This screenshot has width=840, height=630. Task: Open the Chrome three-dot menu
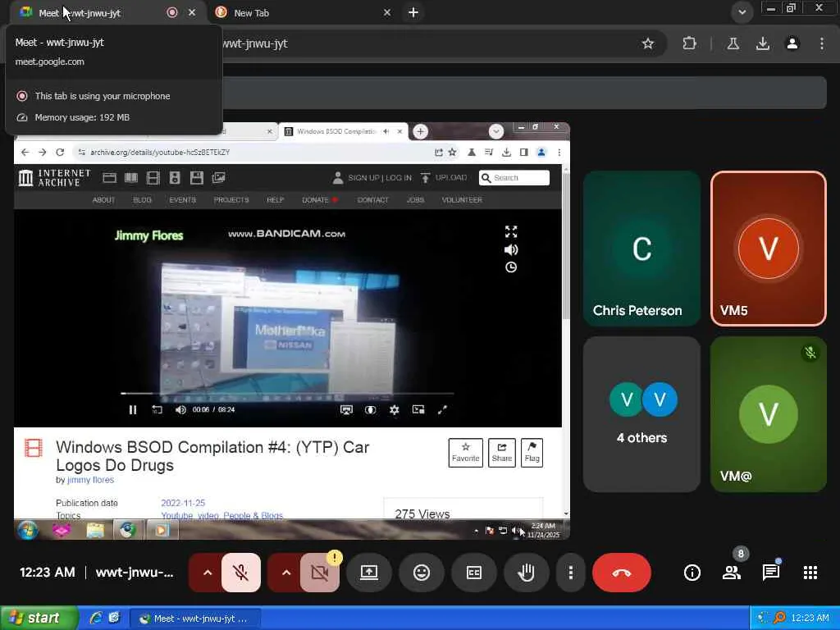pyautogui.click(x=822, y=43)
